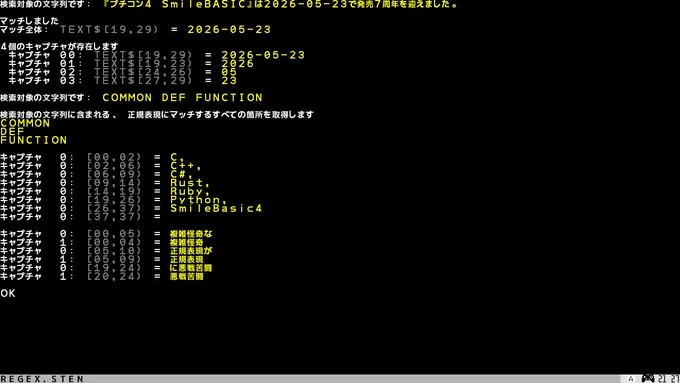Click the "マッチ全体" label

coord(24,29)
